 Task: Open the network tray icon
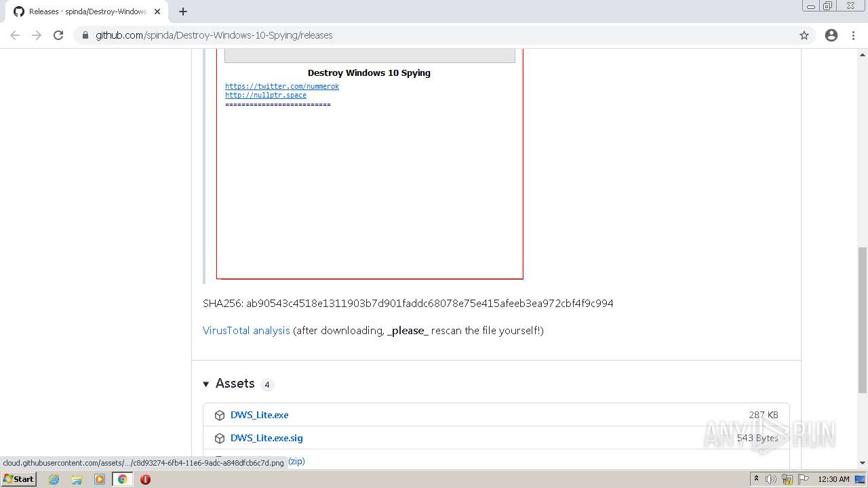[787, 479]
